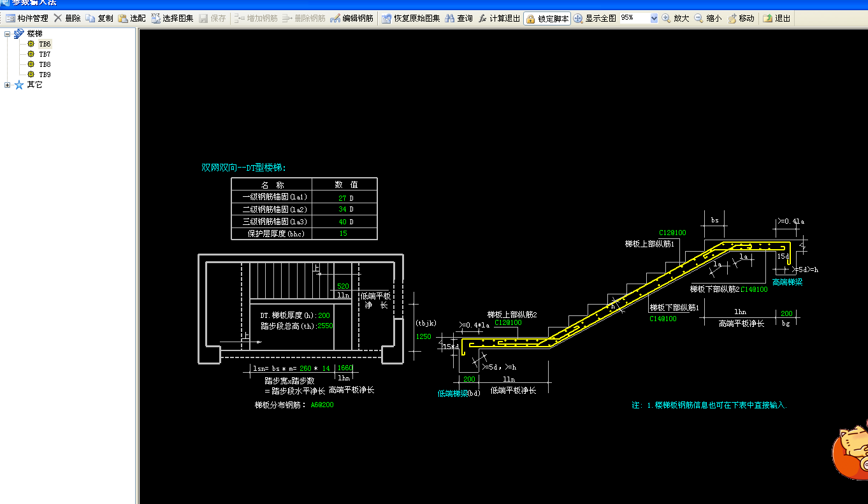
Task: Edit 二级钢筋锚固 value 34
Action: tap(342, 210)
